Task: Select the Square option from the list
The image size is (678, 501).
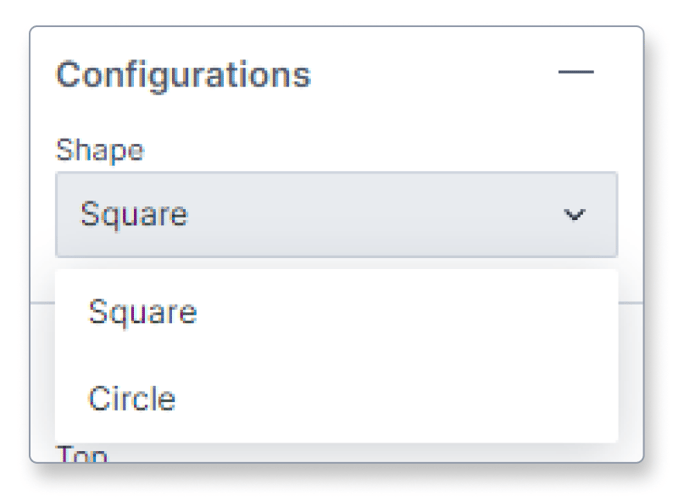Action: coord(142,312)
